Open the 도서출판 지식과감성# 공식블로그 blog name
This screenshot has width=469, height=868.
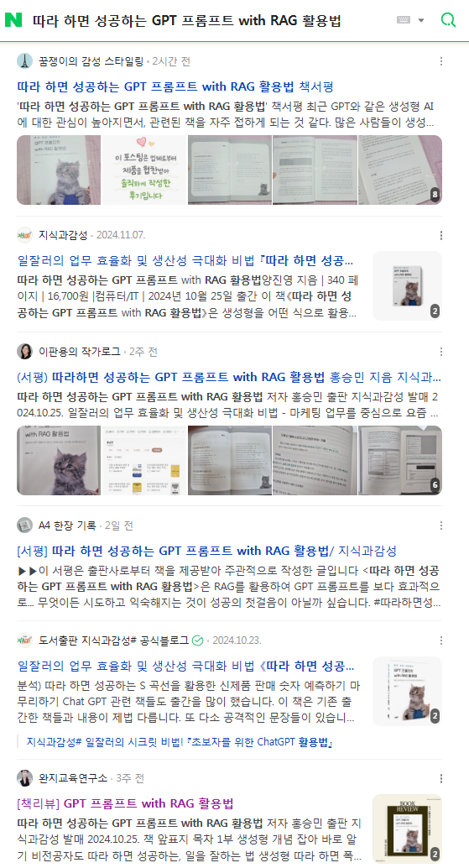point(113,641)
